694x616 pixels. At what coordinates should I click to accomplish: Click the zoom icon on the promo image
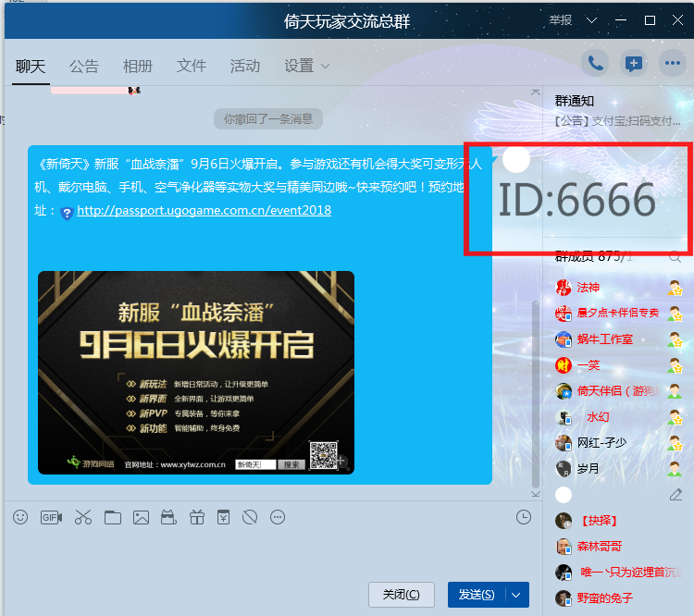(x=342, y=462)
